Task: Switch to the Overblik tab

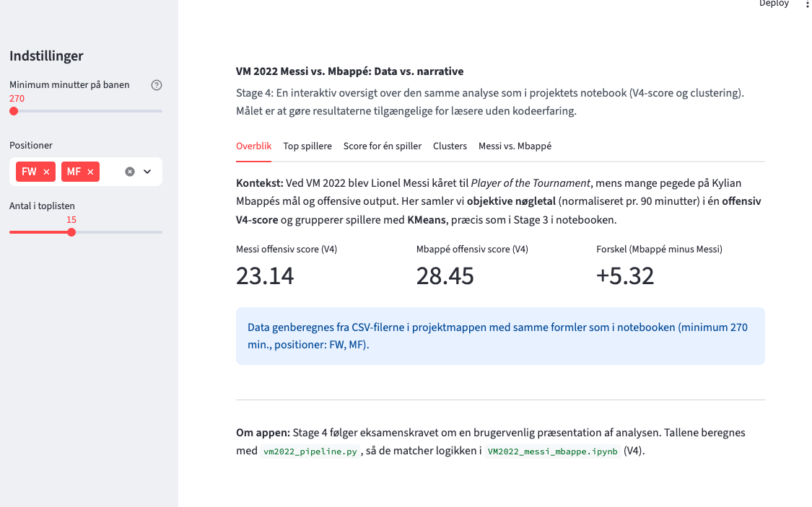Action: click(x=254, y=146)
